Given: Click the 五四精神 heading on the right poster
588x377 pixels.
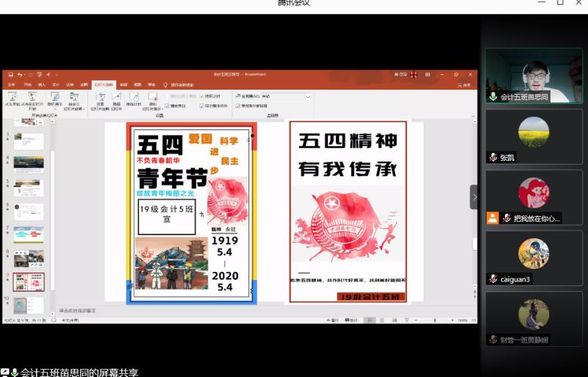Looking at the screenshot, I should [348, 140].
